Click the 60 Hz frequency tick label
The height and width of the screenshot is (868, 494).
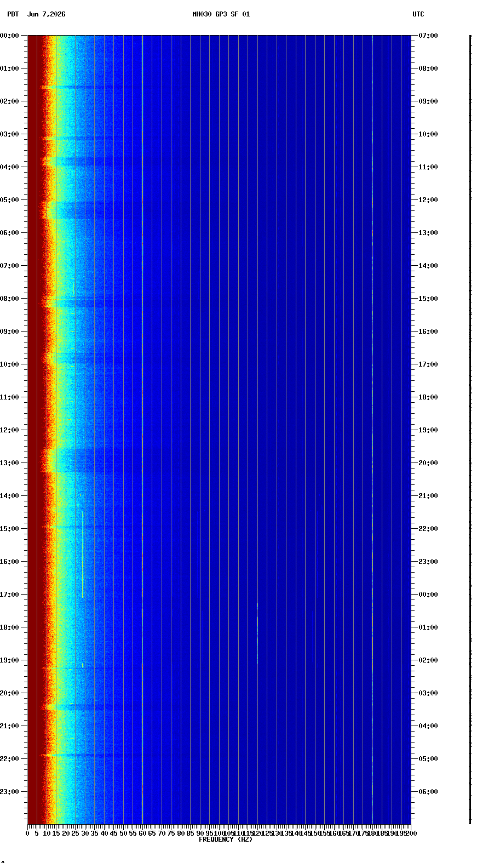[x=142, y=833]
